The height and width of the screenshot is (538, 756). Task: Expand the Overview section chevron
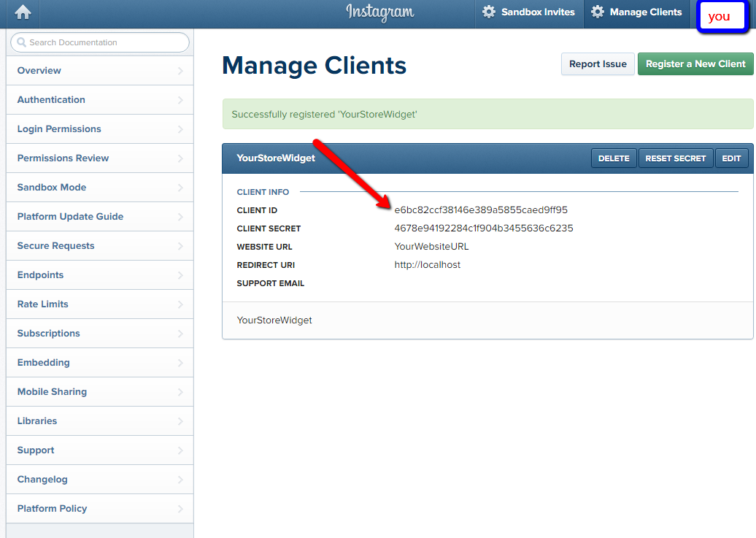pos(180,71)
